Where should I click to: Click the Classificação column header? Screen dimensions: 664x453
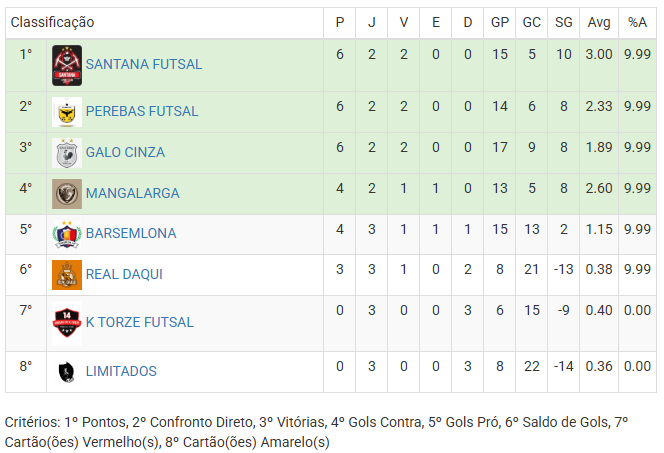tap(53, 22)
